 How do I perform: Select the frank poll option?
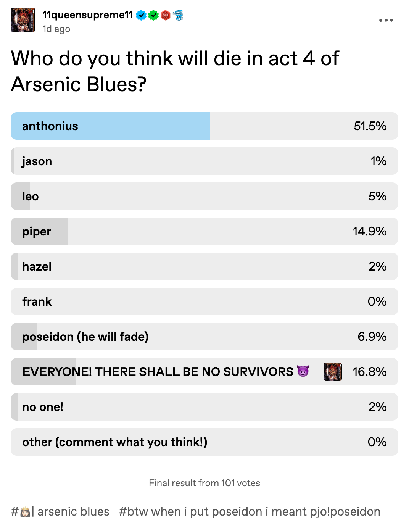click(204, 301)
